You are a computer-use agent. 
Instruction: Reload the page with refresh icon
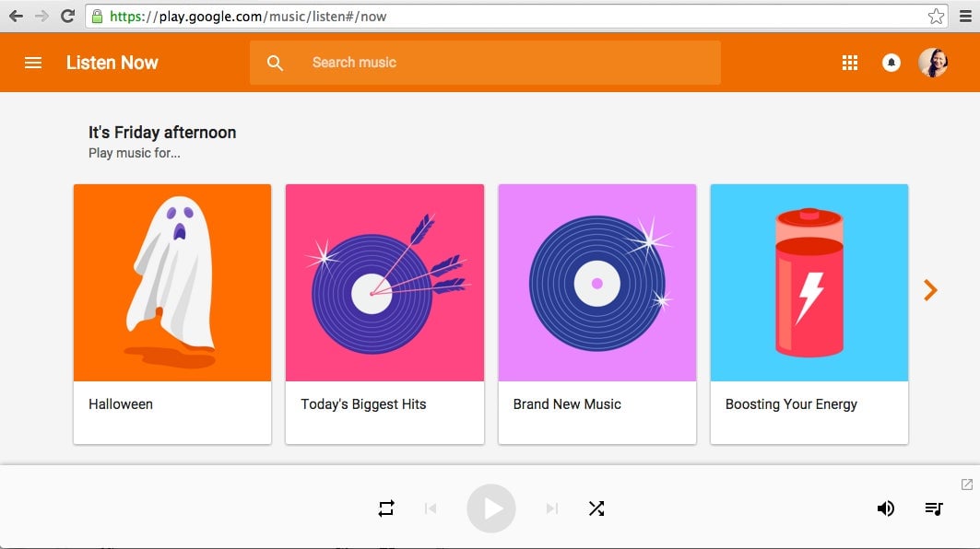[x=67, y=17]
